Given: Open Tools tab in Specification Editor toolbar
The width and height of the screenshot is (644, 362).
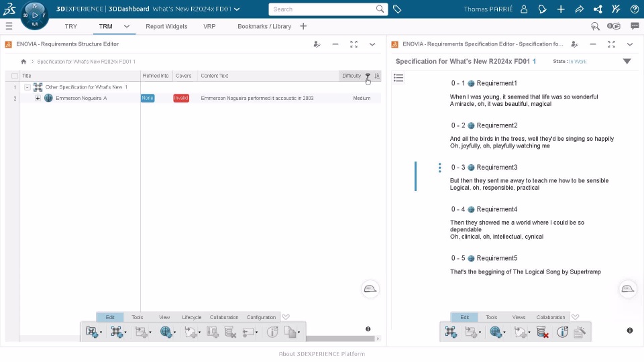Looking at the screenshot, I should pos(491,317).
